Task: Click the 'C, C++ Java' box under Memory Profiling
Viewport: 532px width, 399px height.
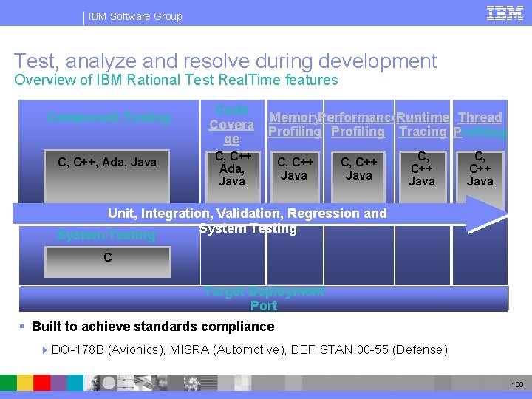Action: point(295,177)
